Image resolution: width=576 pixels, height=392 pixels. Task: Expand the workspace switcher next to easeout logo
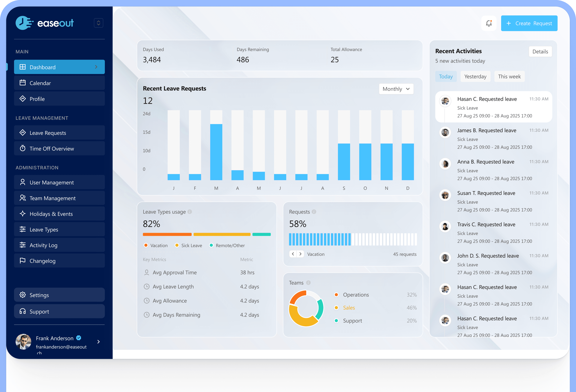(98, 23)
